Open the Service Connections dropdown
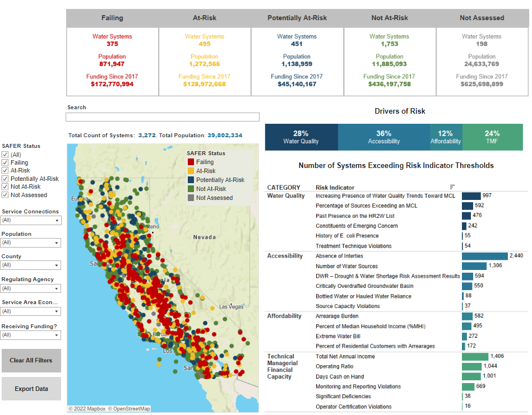Screen dimensions: 532x415 pyautogui.click(x=31, y=221)
